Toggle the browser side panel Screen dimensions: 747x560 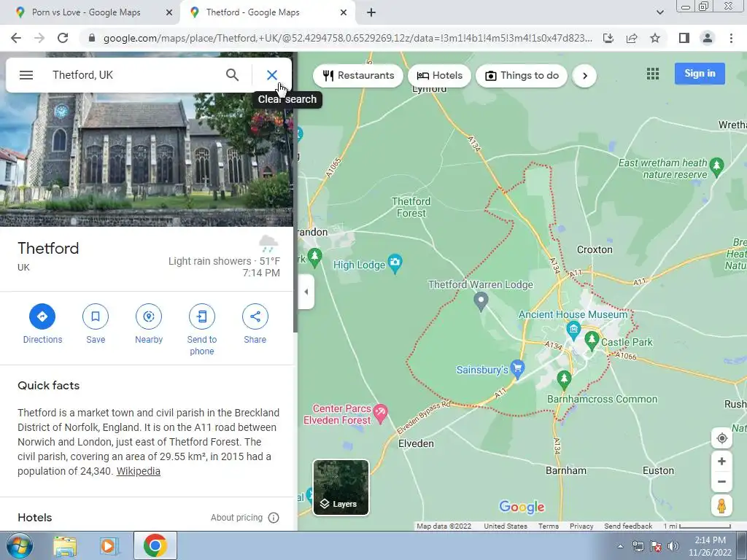click(684, 38)
